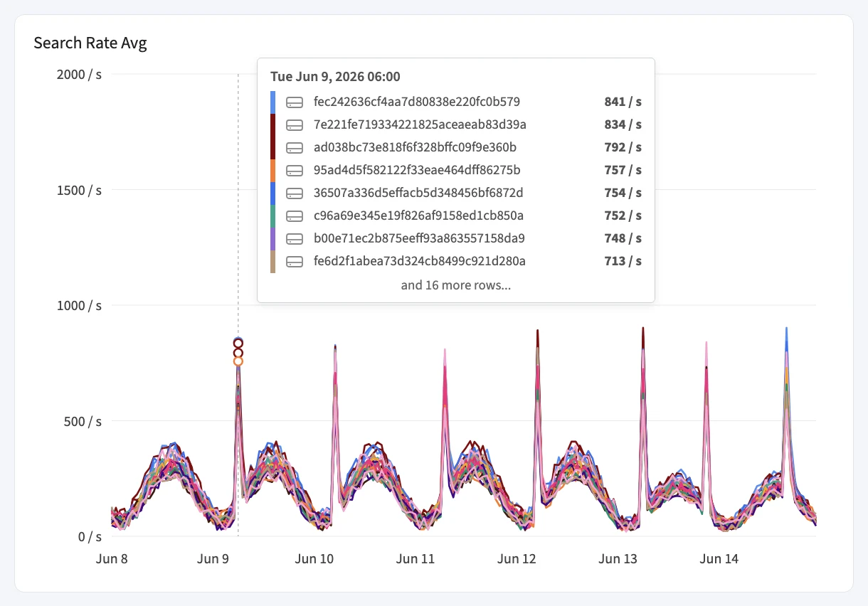Click the 0 / s y-axis label
The image size is (868, 606).
coord(88,536)
